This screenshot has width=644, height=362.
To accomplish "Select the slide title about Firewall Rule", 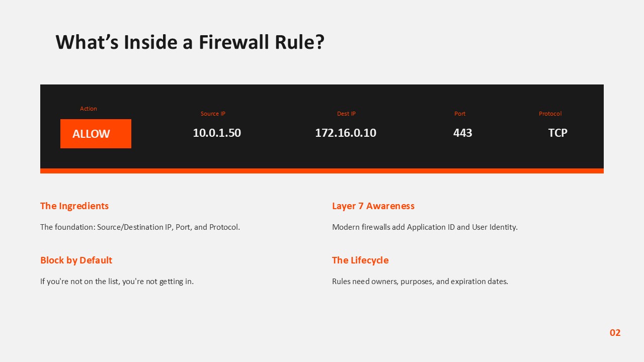I will click(190, 42).
